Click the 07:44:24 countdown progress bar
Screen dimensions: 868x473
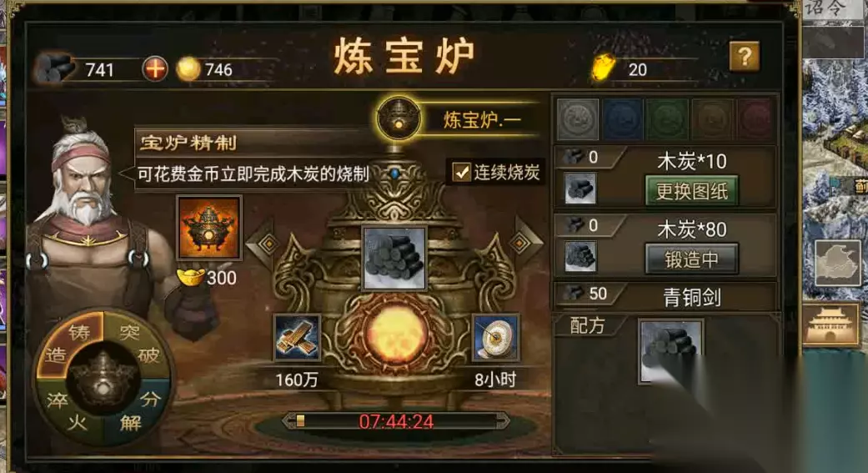click(395, 421)
